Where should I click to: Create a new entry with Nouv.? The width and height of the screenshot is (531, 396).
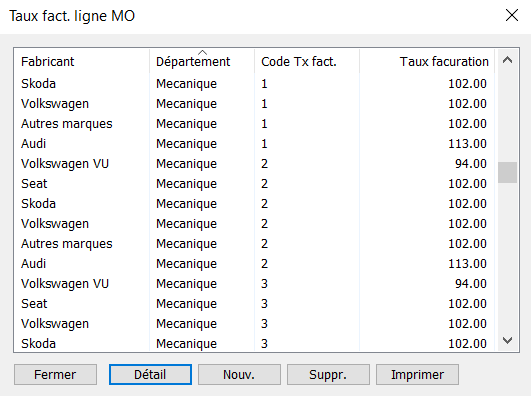pyautogui.click(x=239, y=375)
